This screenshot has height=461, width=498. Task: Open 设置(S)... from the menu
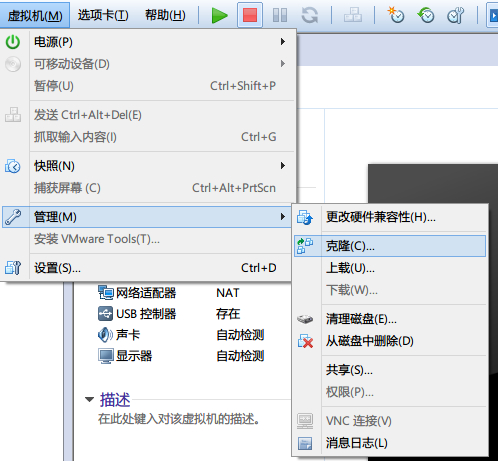147,268
